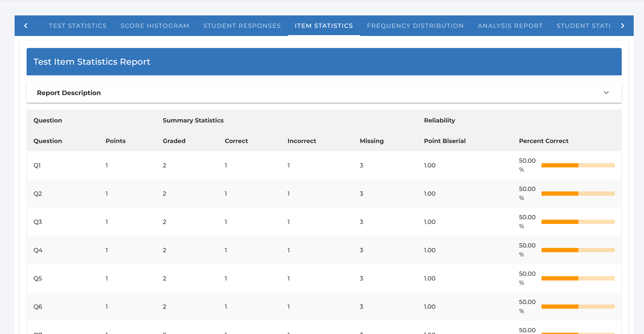644x334 pixels.
Task: Click the Report Description heading
Action: pyautogui.click(x=69, y=93)
